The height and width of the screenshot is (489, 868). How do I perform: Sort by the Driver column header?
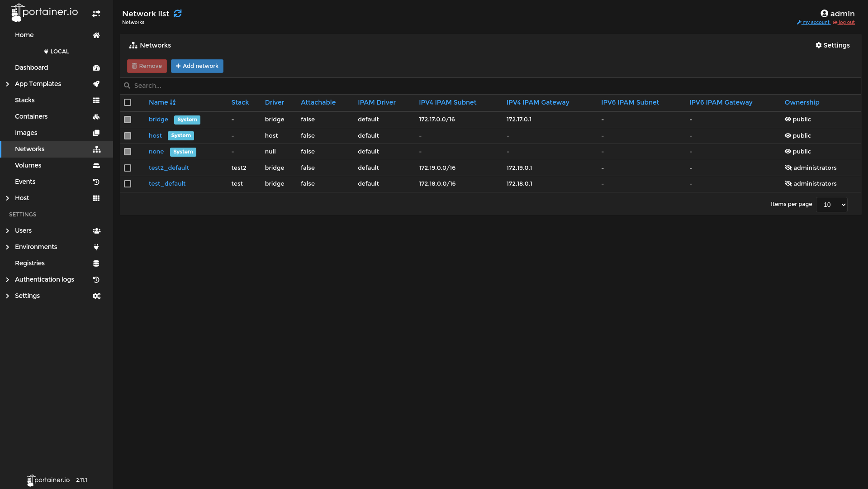coord(275,102)
